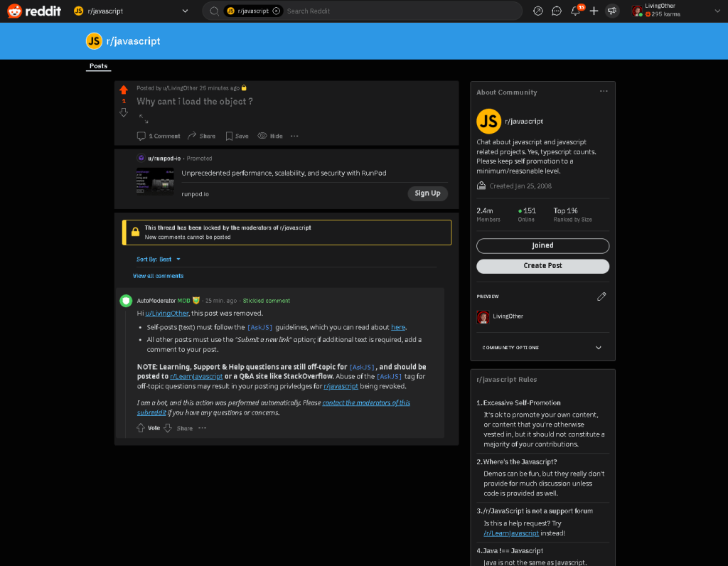Click the JS community logo in sidebar

488,121
